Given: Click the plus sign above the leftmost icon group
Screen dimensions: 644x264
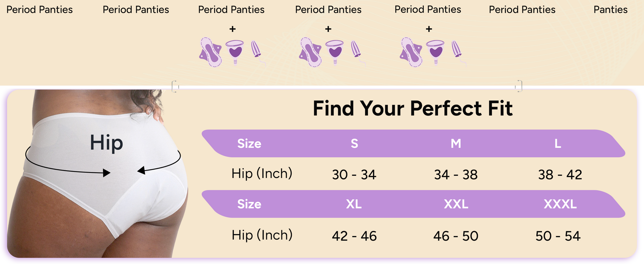Looking at the screenshot, I should point(232,29).
